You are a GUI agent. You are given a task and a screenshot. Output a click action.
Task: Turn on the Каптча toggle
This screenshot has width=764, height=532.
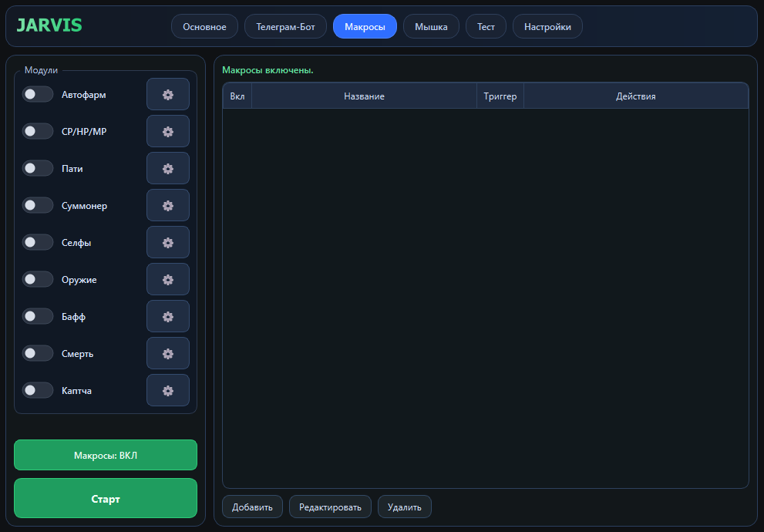(x=37, y=391)
